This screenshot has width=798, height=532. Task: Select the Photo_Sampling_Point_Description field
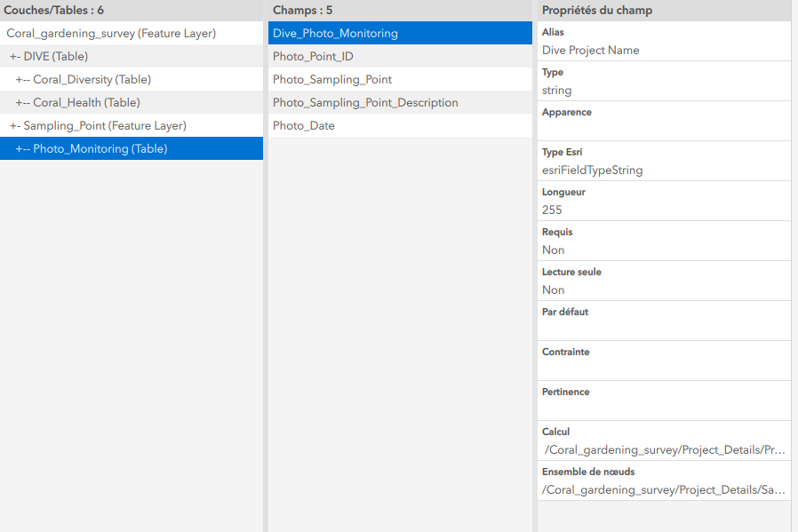[364, 102]
